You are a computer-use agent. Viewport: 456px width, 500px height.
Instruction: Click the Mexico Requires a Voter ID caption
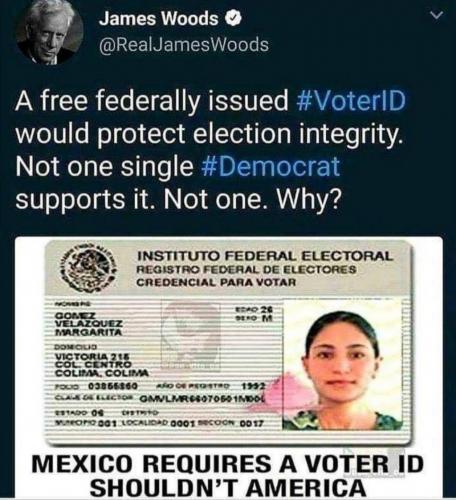228,464
